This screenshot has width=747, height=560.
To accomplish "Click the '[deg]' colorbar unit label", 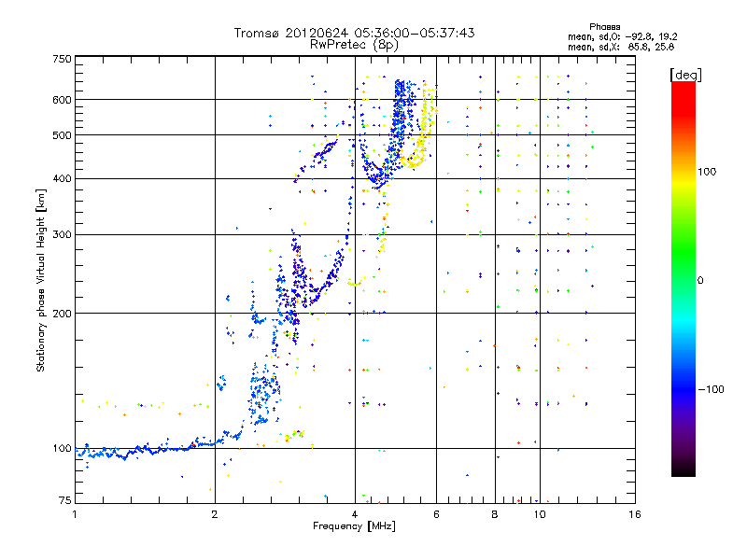I will point(685,75).
